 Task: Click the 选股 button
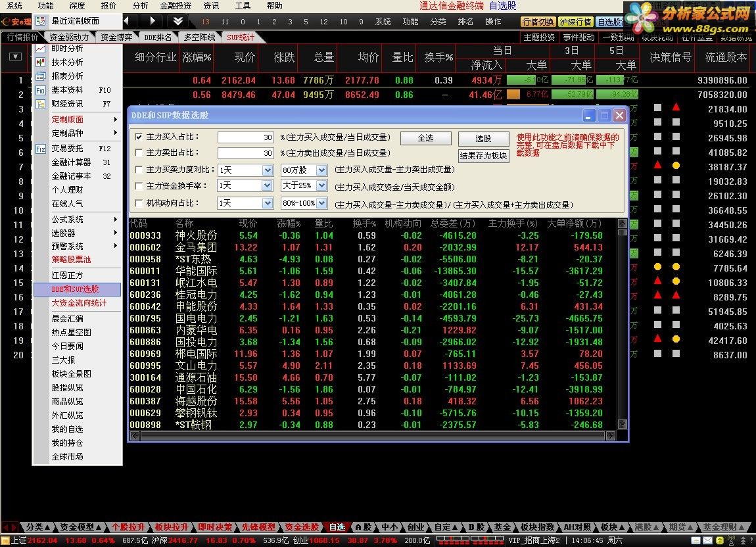click(x=483, y=139)
